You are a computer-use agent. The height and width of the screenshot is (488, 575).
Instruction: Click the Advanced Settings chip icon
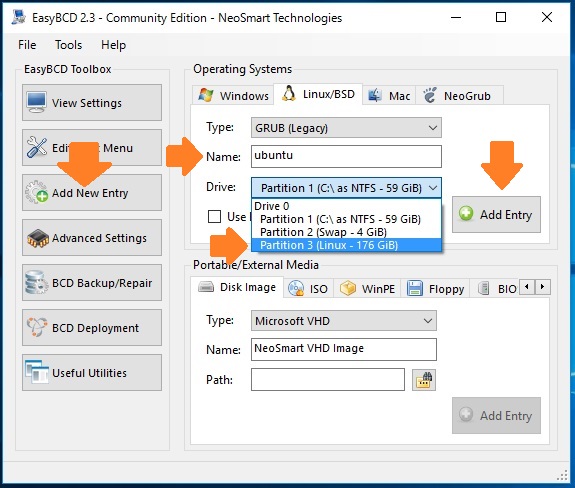coord(38,238)
